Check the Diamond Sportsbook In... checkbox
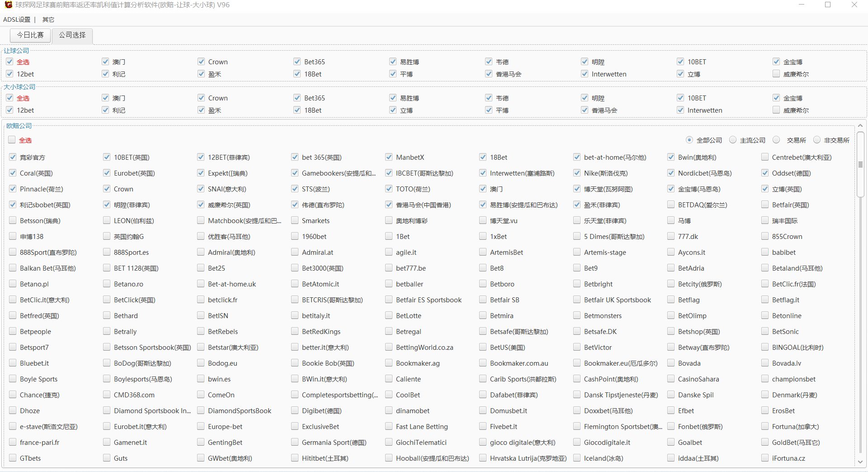This screenshot has width=868, height=472. pos(107,410)
